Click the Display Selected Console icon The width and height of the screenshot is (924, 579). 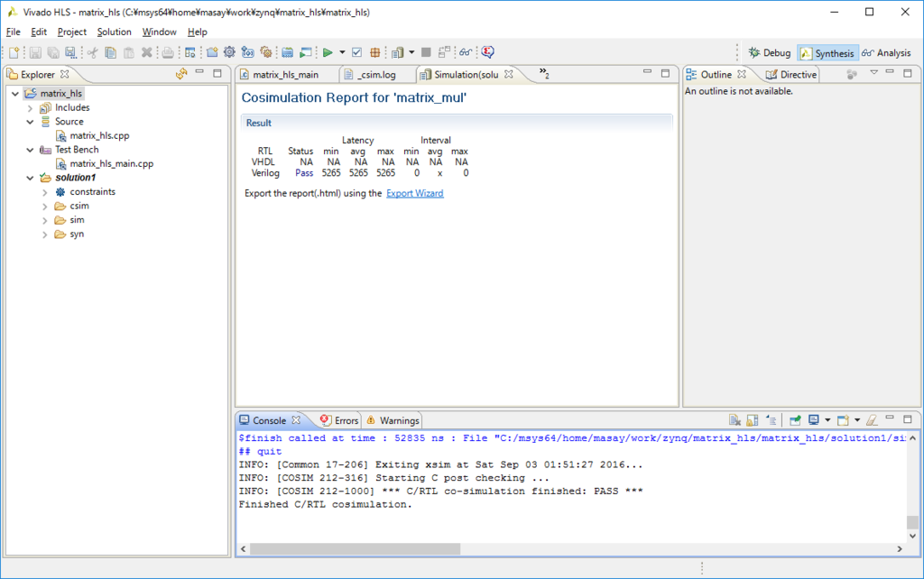tap(814, 420)
